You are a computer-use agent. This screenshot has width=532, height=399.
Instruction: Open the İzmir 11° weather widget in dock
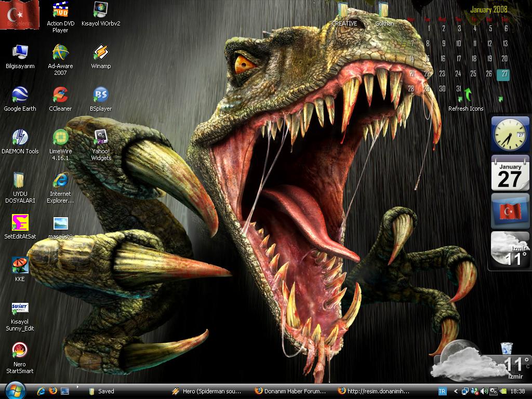(510, 249)
